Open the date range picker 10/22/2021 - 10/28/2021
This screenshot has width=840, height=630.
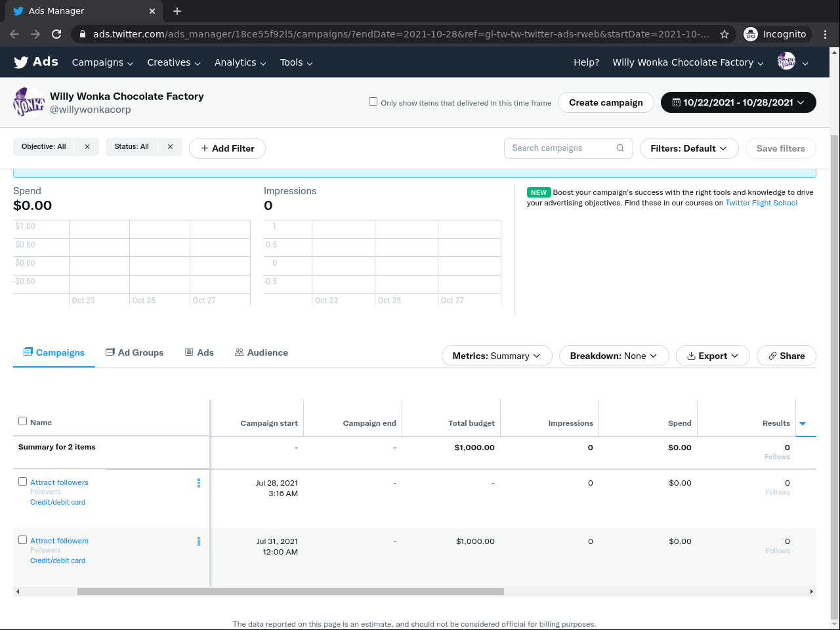coord(738,102)
